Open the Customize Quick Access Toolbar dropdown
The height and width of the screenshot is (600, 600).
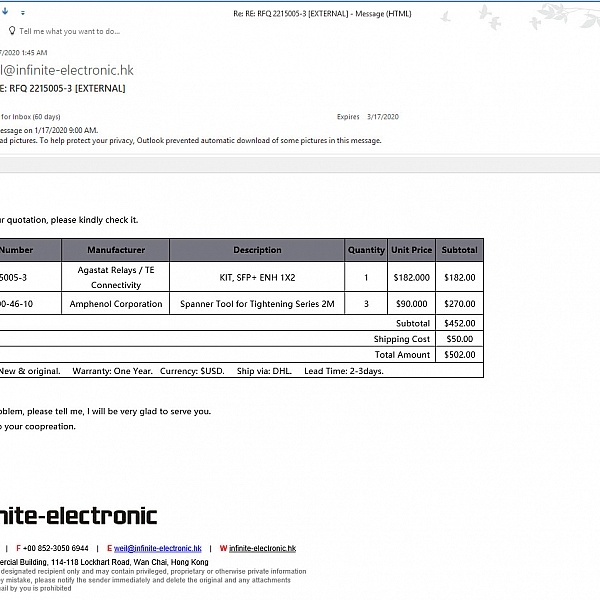click(23, 13)
